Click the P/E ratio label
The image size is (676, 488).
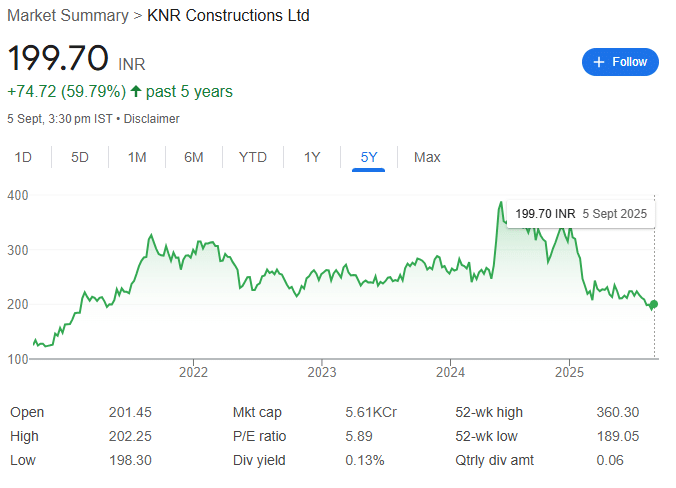pos(260,436)
